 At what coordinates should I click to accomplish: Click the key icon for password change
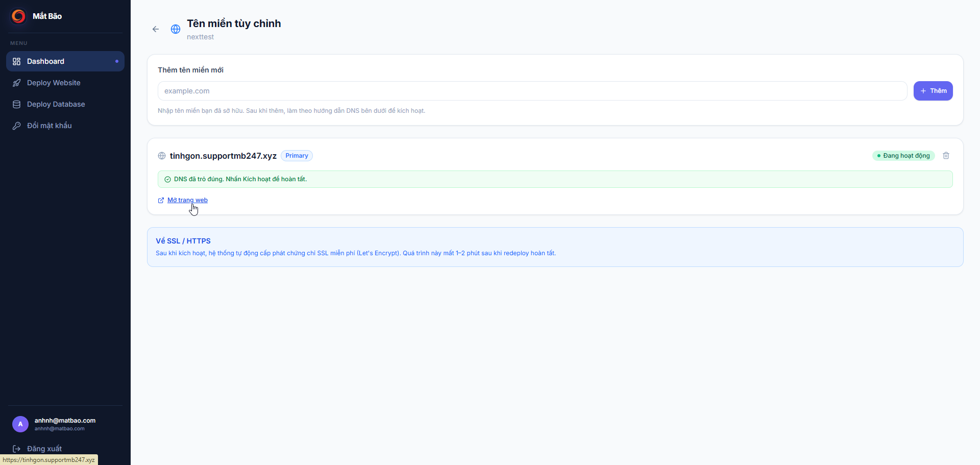[16, 126]
